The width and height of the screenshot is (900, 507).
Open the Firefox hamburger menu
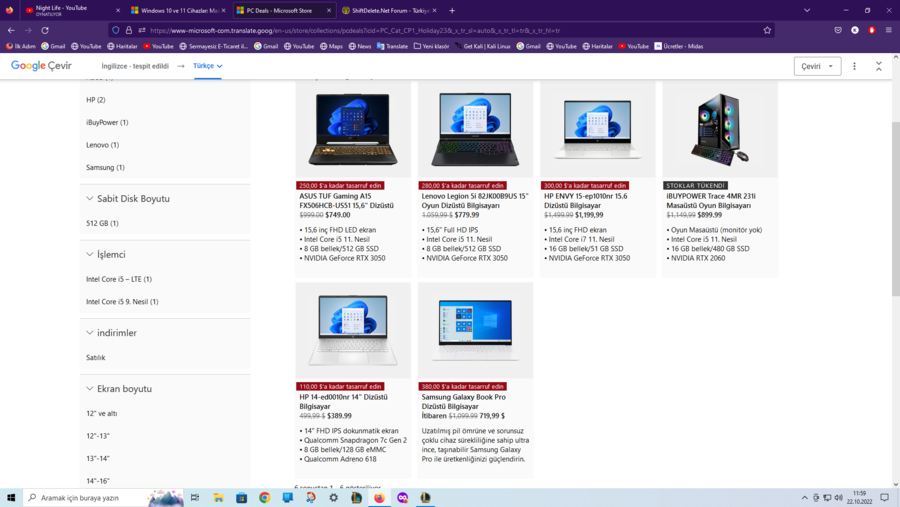(x=888, y=30)
